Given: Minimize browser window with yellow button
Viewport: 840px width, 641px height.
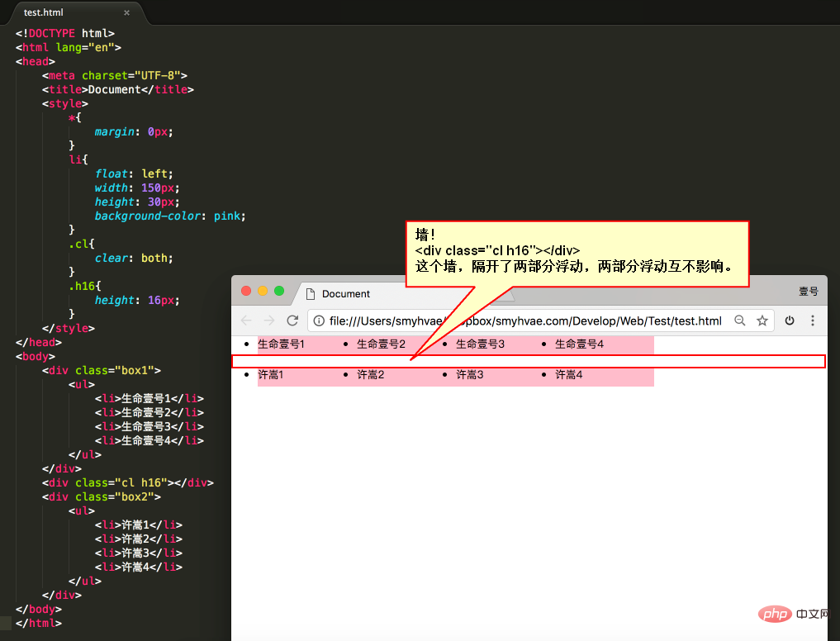Looking at the screenshot, I should click(263, 291).
